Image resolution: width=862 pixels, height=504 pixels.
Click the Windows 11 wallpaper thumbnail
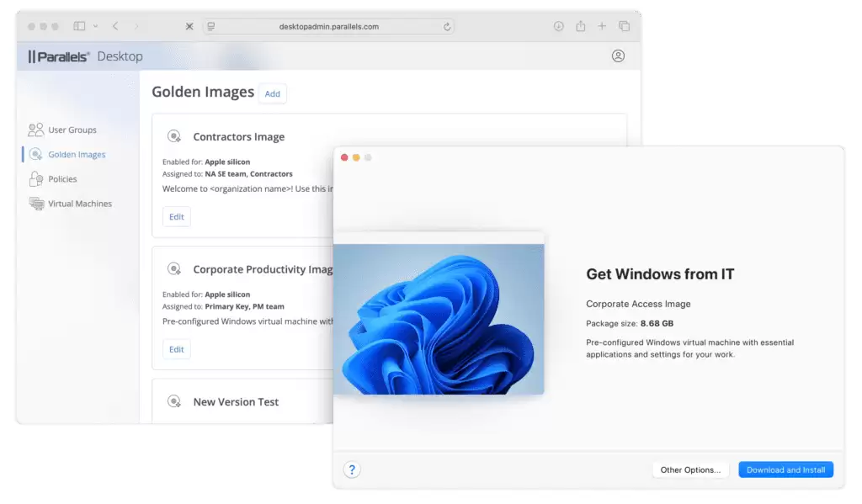point(439,319)
